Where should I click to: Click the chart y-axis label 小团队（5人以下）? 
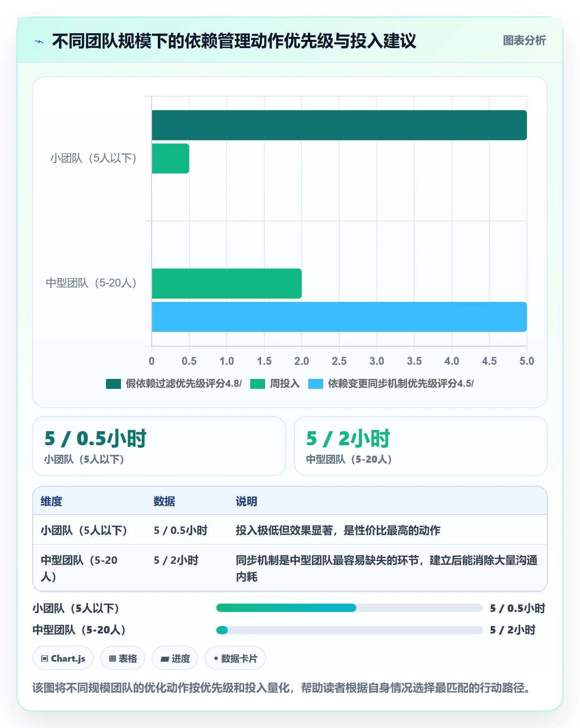click(x=93, y=158)
